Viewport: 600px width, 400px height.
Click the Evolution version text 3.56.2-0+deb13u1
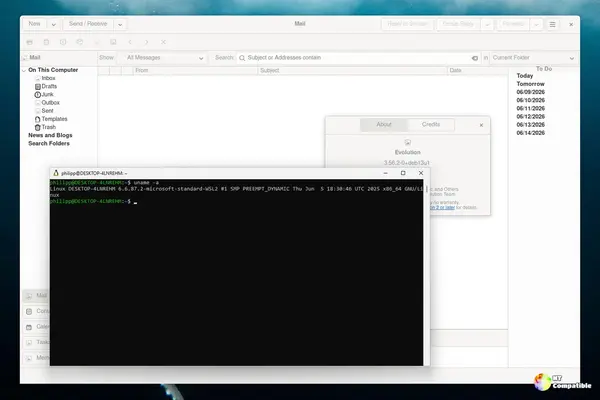coord(407,163)
